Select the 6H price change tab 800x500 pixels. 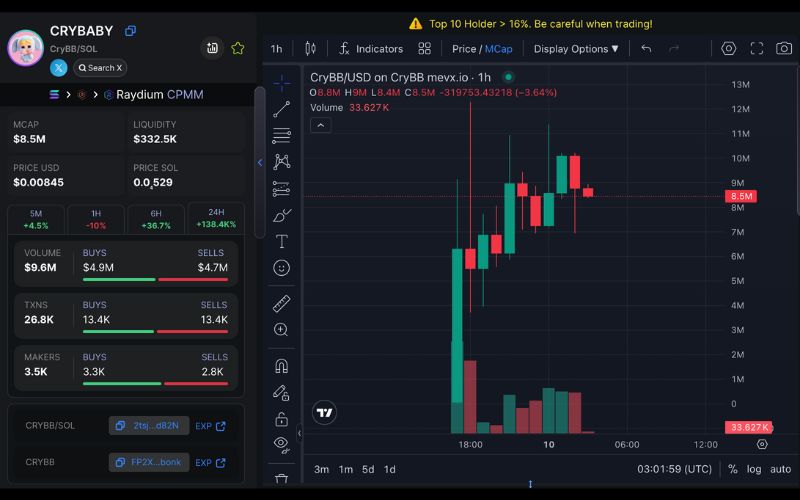(156, 219)
